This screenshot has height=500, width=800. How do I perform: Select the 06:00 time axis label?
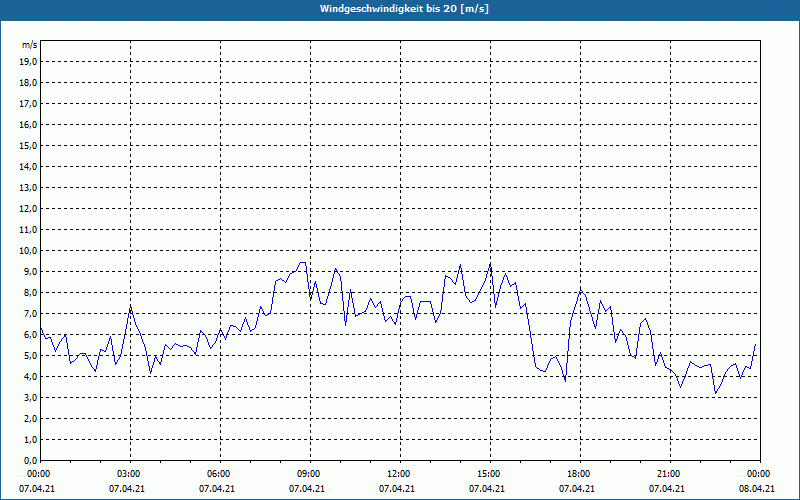pos(220,474)
